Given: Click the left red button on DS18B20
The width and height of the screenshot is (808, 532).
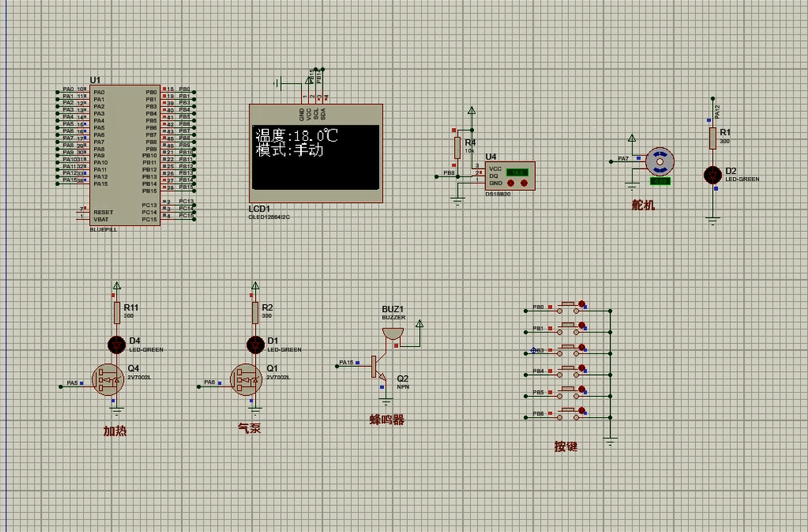Looking at the screenshot, I should [x=512, y=184].
